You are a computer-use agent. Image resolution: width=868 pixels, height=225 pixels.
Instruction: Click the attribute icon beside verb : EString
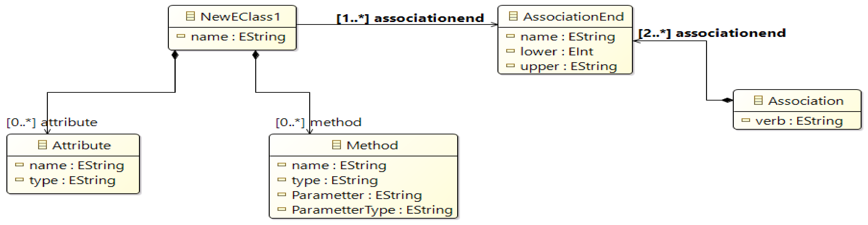745,120
